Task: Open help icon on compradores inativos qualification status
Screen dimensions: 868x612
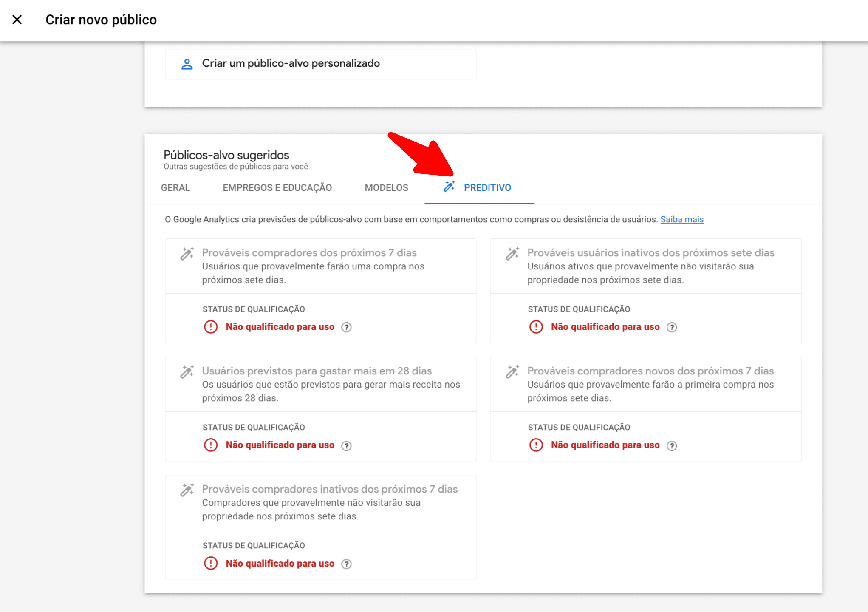Action: point(346,564)
